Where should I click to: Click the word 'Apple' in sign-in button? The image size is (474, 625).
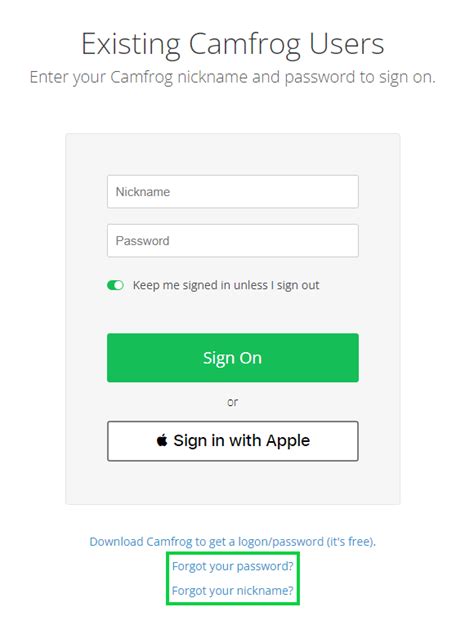tap(288, 441)
